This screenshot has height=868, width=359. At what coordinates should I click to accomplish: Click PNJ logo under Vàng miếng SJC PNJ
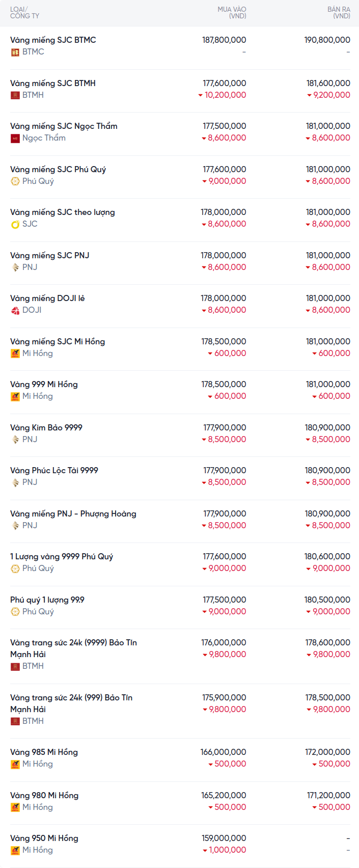click(15, 267)
